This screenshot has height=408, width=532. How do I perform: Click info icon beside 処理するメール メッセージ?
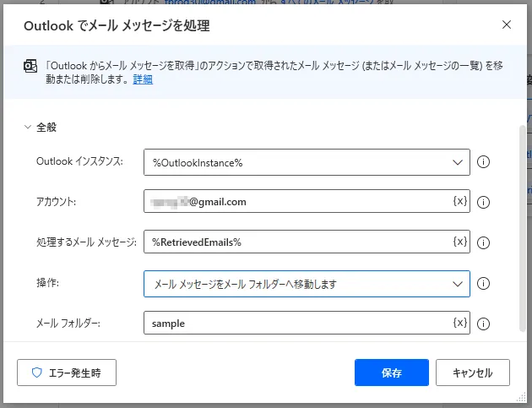click(483, 242)
